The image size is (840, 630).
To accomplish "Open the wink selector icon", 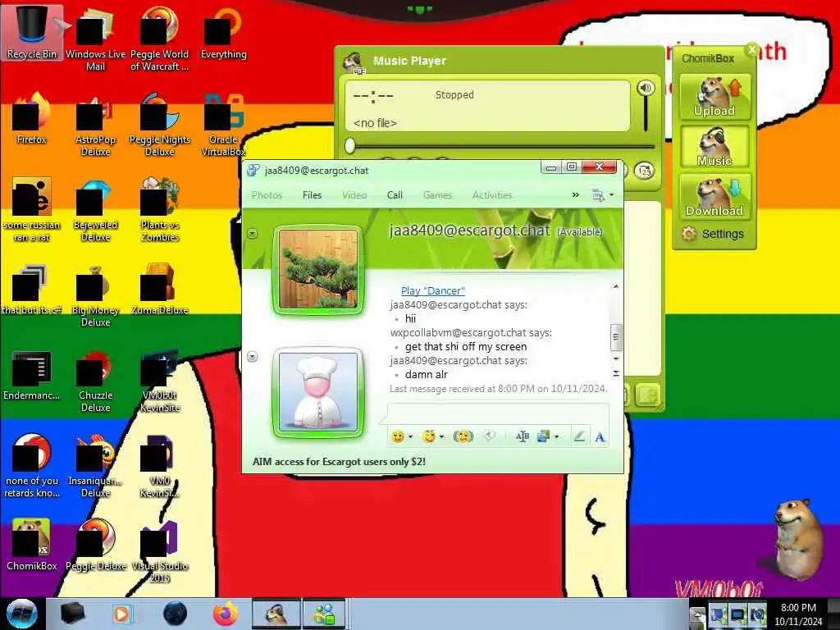I will pos(428,436).
